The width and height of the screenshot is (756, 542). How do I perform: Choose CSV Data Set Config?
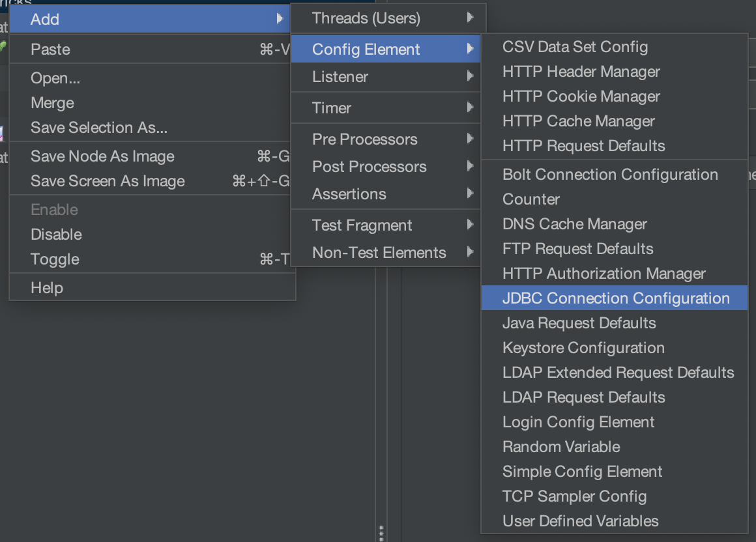[x=615, y=47]
